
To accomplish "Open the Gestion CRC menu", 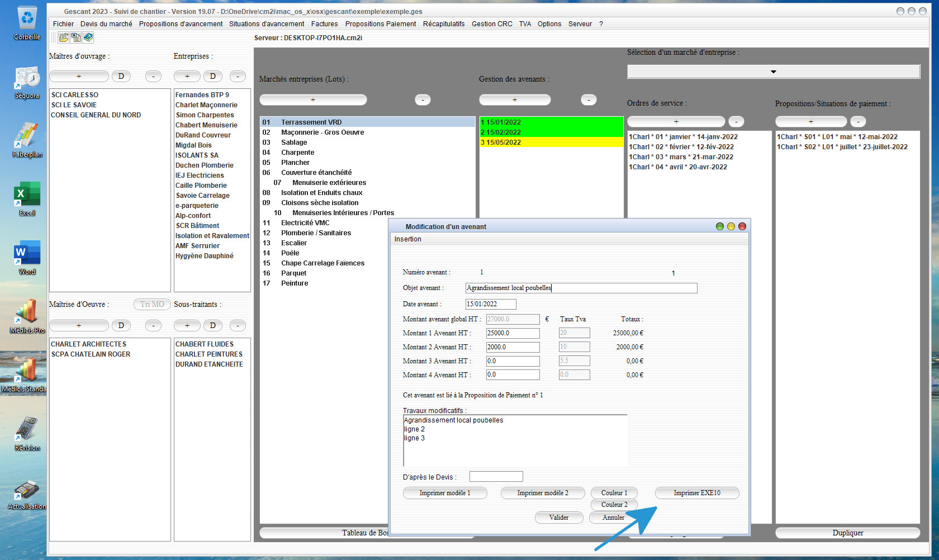I will (492, 24).
